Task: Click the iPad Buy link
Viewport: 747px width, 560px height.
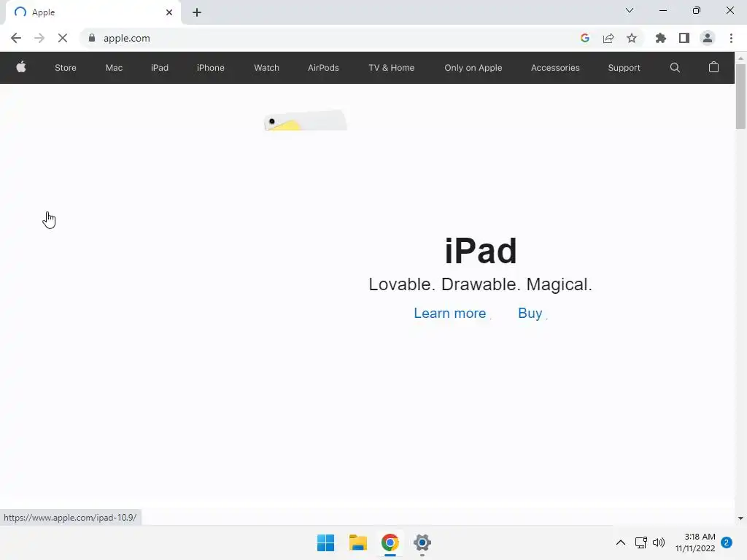Action: [x=531, y=313]
